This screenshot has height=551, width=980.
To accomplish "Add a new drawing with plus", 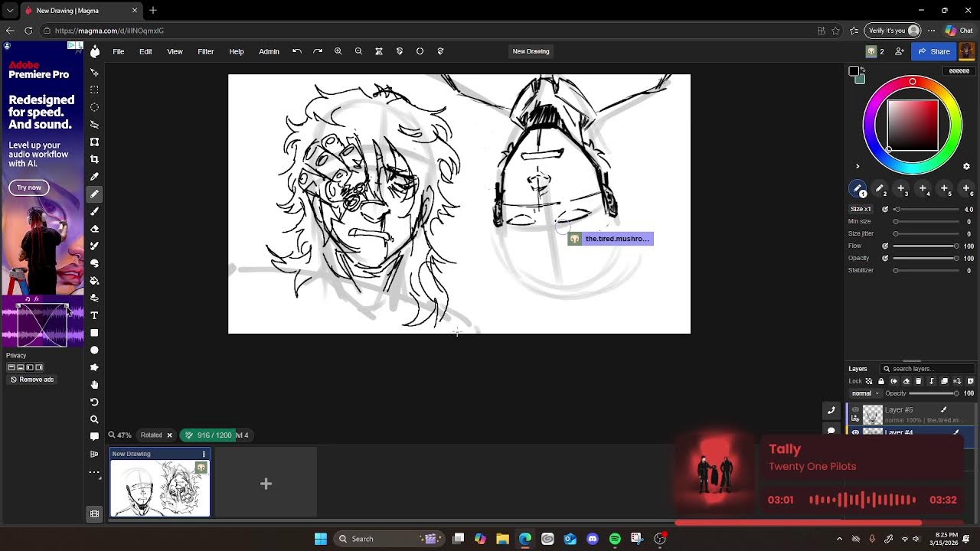I will [266, 483].
